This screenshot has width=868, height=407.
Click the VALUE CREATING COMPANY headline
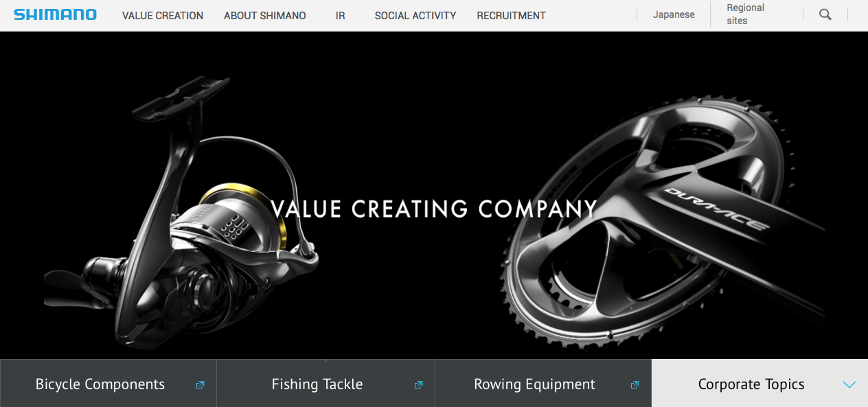point(434,209)
